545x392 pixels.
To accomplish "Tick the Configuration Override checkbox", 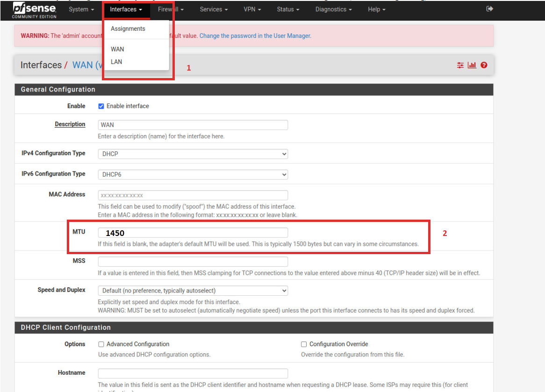I will point(304,344).
